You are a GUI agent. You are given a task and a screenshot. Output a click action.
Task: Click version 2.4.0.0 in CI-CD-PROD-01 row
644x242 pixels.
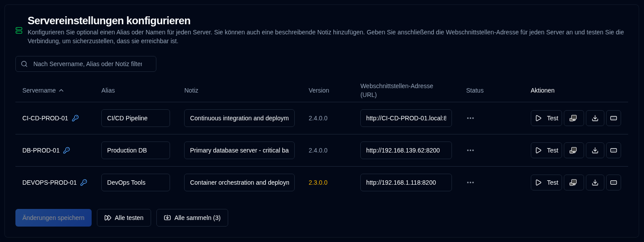point(318,118)
